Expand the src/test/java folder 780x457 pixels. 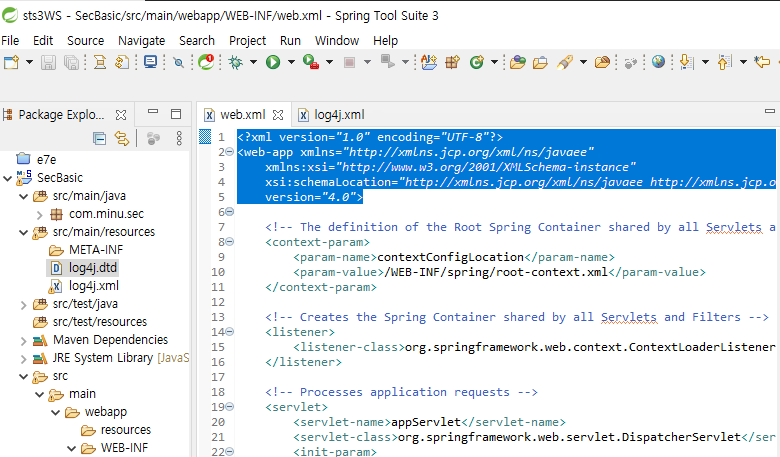click(x=23, y=305)
